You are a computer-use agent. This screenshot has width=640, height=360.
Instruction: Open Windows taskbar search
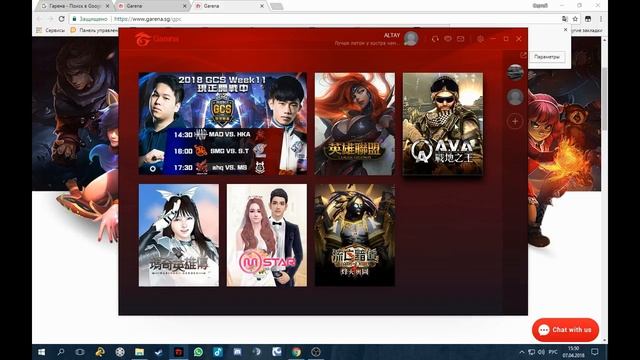pos(61,352)
